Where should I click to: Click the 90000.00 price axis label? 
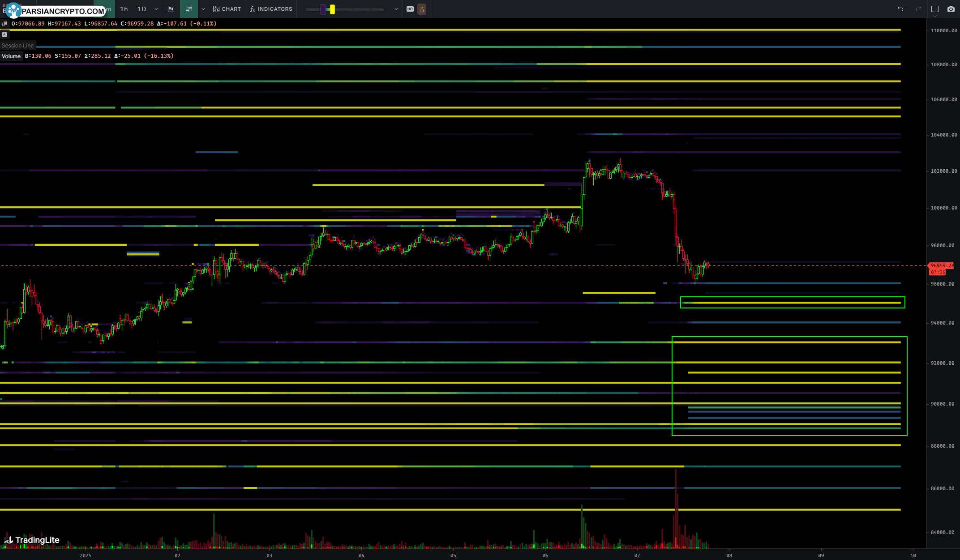pos(942,404)
